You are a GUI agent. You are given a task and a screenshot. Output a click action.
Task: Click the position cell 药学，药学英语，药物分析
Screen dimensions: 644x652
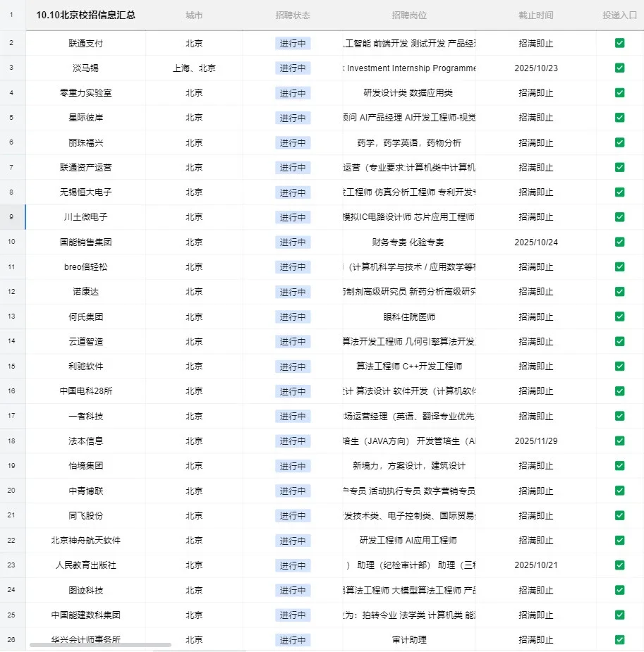[409, 142]
